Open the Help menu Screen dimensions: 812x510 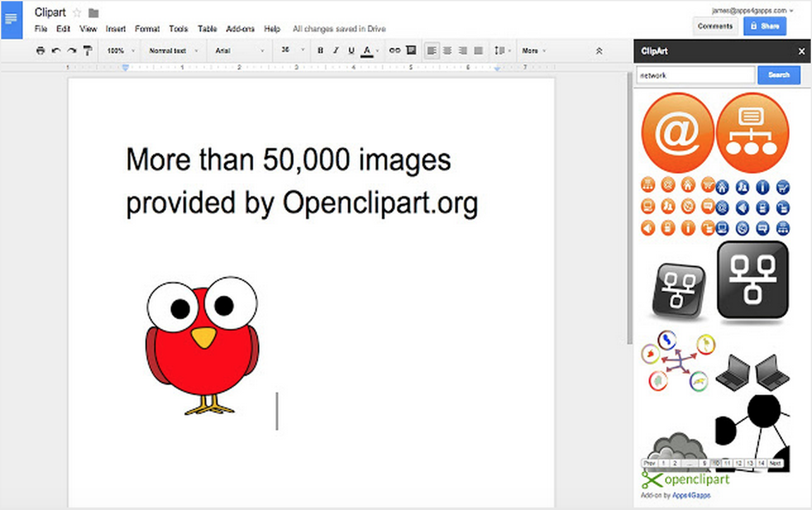coord(272,29)
